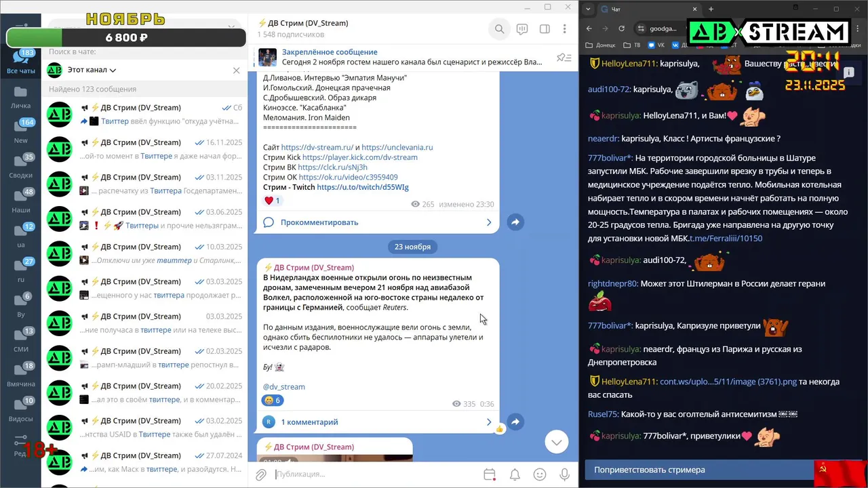This screenshot has height=488, width=868.
Task: Close the Чат browser tab
Action: pos(696,9)
